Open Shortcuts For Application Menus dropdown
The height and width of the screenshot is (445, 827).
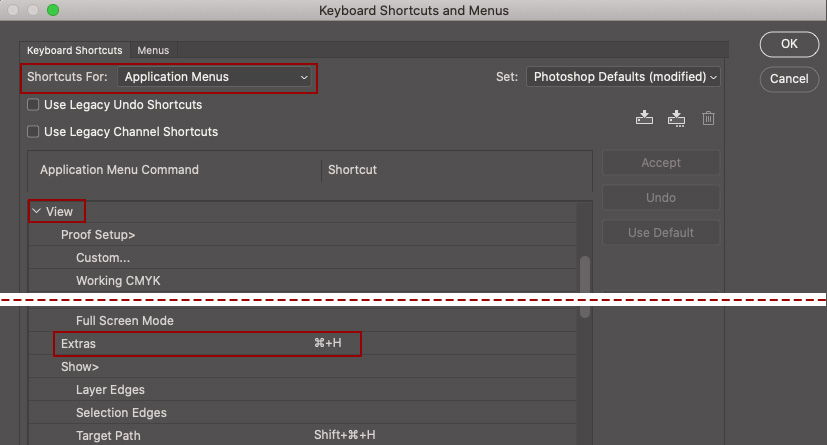(x=214, y=77)
